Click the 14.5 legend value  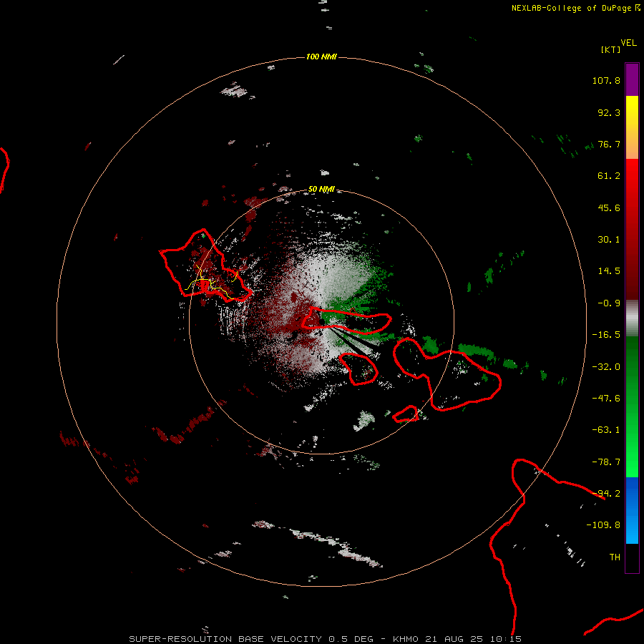coord(609,271)
